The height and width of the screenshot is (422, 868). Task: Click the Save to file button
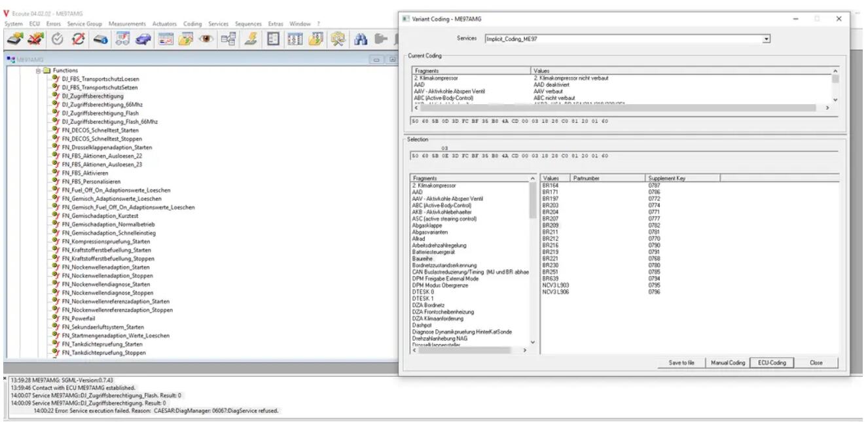[681, 362]
